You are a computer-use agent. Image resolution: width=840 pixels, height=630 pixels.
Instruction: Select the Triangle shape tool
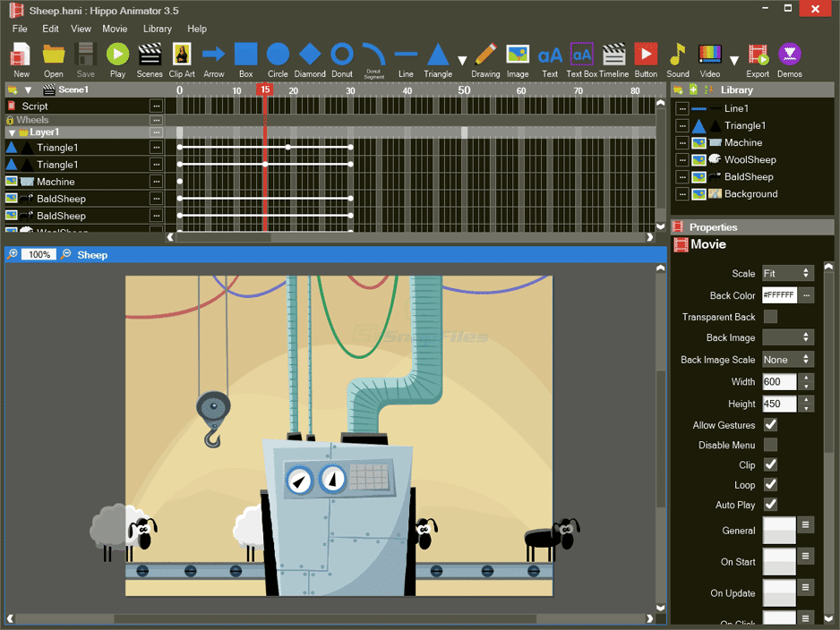(437, 54)
